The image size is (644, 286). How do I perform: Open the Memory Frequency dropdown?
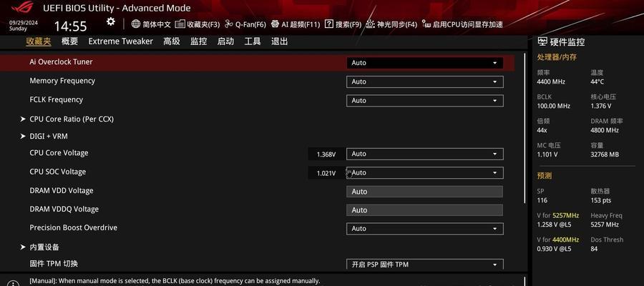pos(424,82)
